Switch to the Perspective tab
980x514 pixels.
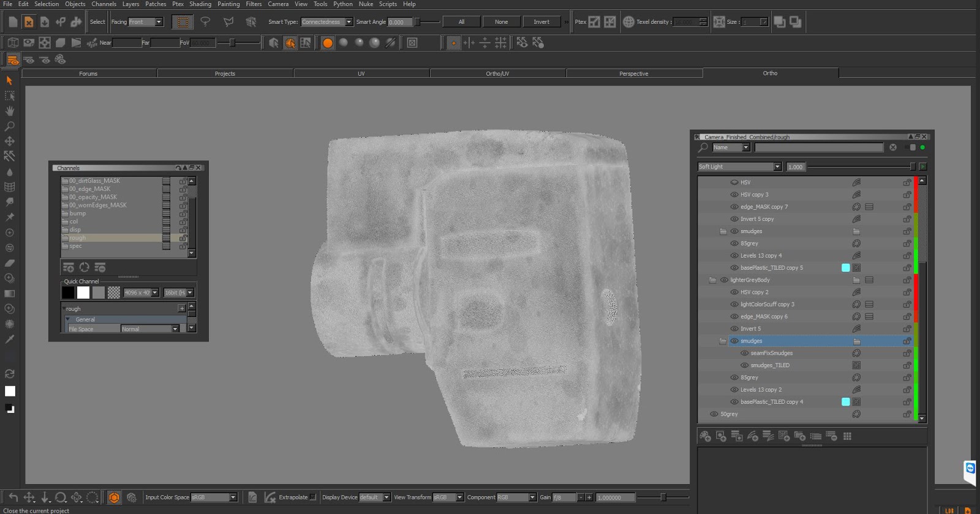point(633,73)
